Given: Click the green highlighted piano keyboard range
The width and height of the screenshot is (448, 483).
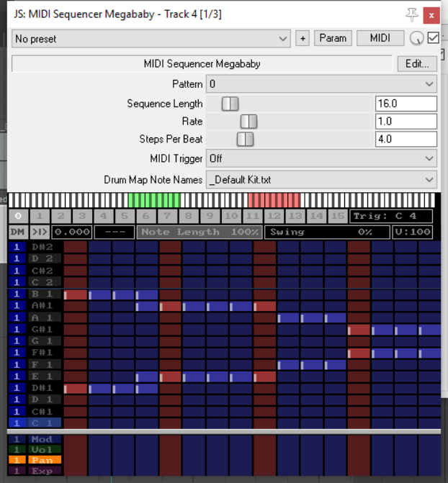Looking at the screenshot, I should click(154, 200).
